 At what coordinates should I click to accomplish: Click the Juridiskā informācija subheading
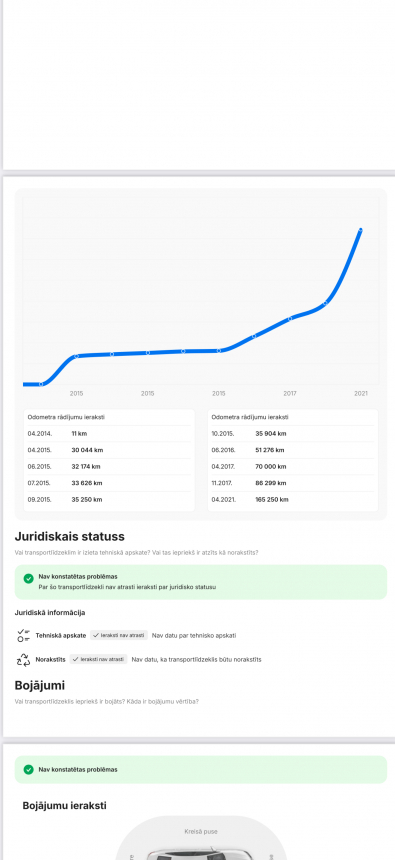point(50,613)
